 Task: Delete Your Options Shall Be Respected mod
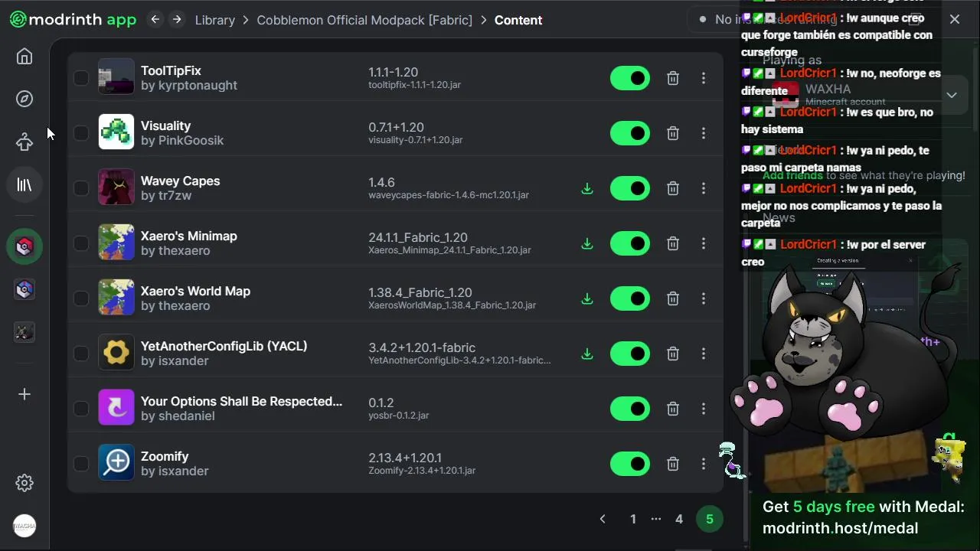click(x=673, y=409)
